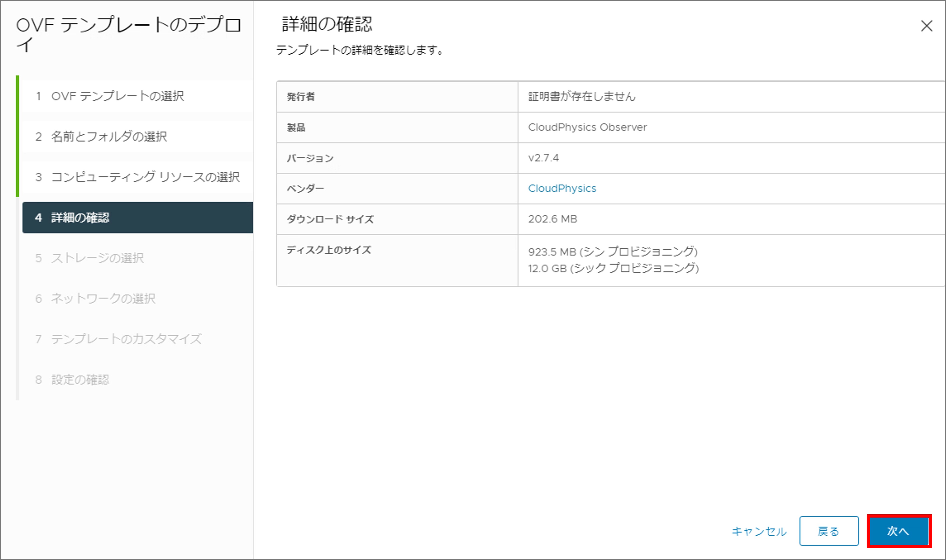Select step 7 テンプレートのカスタマイズ
This screenshot has height=560, width=946.
(126, 339)
